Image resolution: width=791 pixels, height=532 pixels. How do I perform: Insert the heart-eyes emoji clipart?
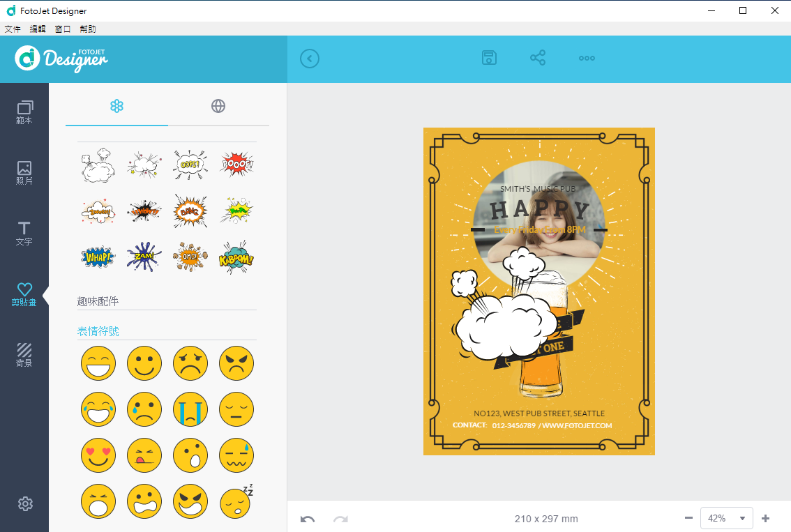tap(98, 455)
